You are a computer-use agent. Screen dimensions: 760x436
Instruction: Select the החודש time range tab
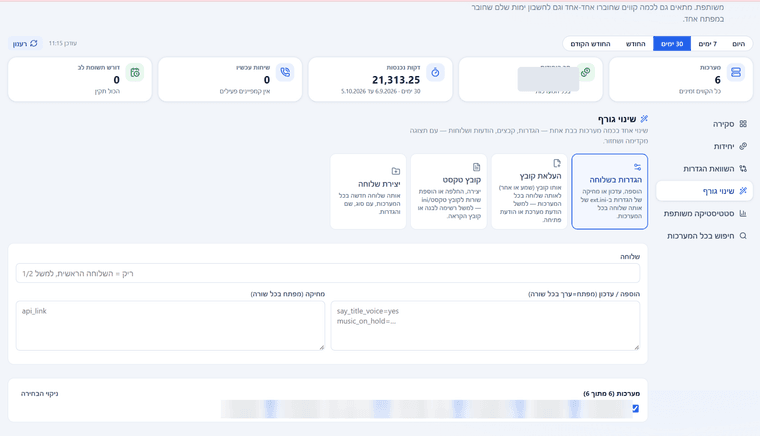click(635, 44)
